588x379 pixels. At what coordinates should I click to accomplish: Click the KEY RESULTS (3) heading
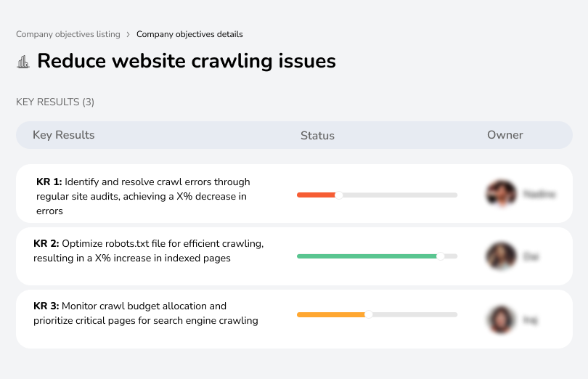point(55,102)
